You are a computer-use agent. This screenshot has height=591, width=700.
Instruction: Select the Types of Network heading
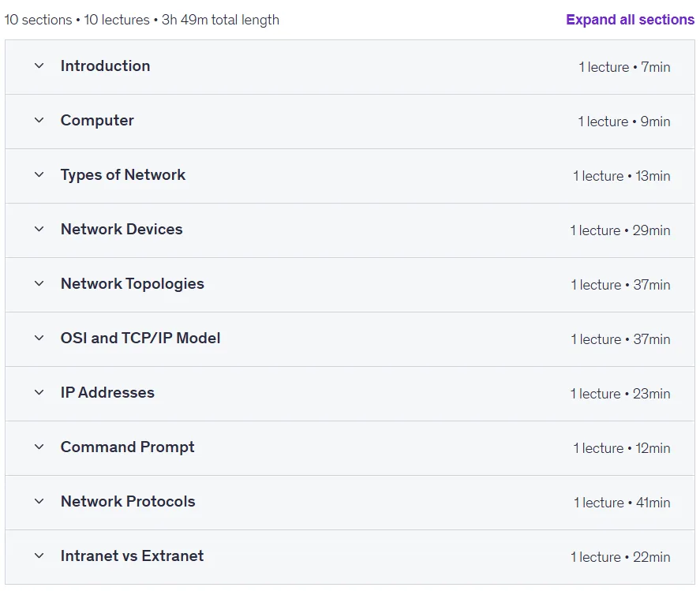123,175
